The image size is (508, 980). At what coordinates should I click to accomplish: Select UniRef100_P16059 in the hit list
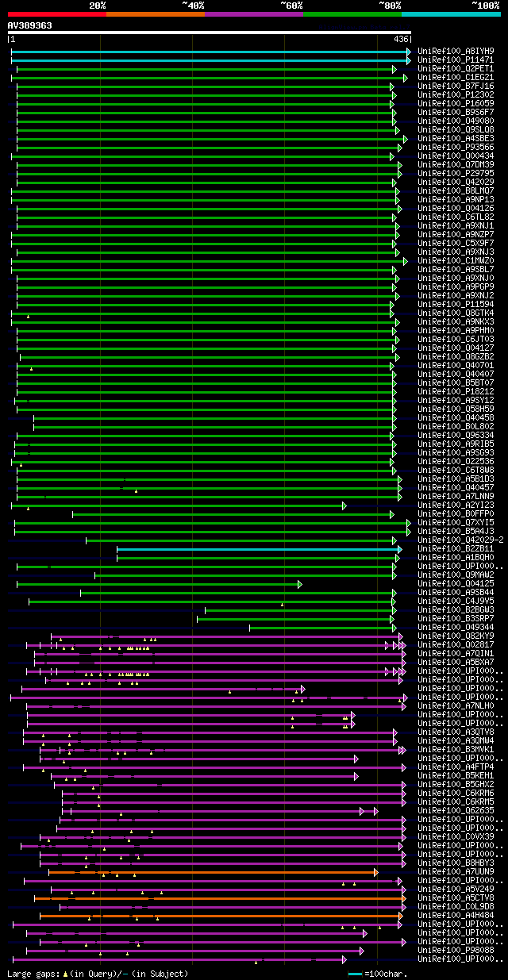click(x=457, y=103)
